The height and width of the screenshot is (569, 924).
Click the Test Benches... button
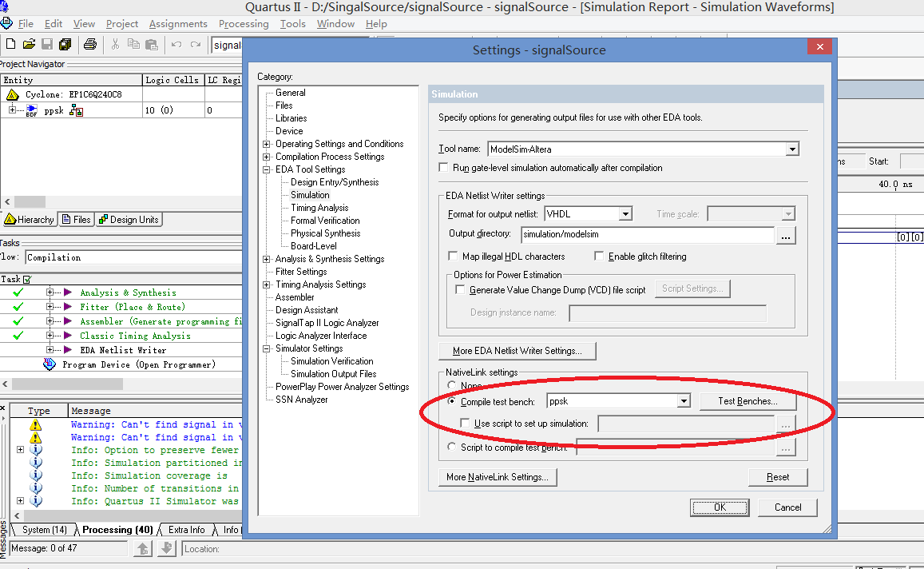click(x=748, y=401)
